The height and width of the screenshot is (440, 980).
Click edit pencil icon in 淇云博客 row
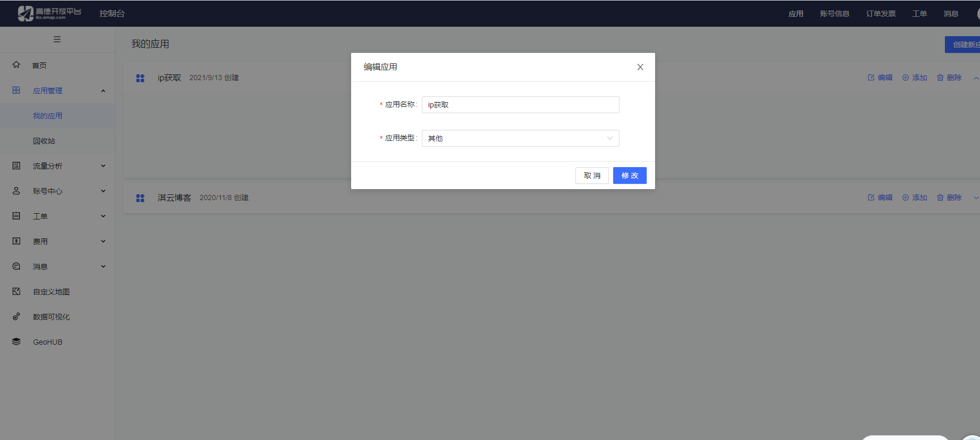tap(871, 197)
